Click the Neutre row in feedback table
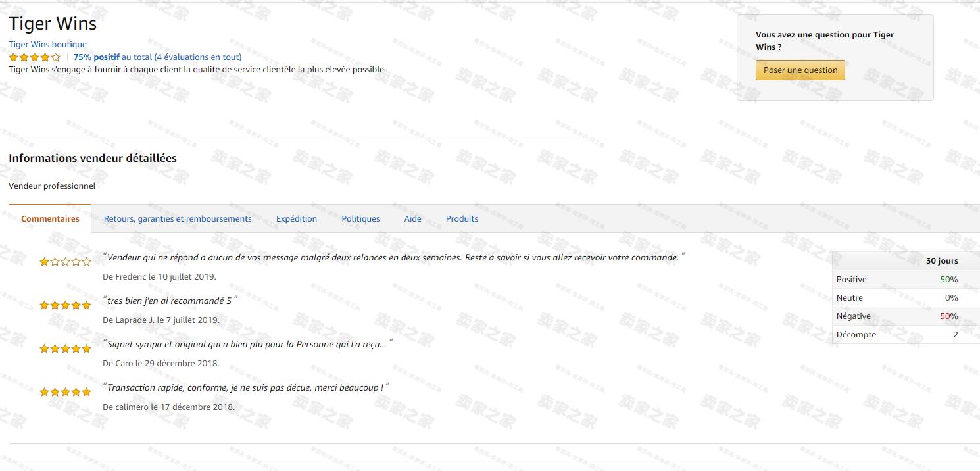Image resolution: width=980 pixels, height=471 pixels. (x=906, y=298)
